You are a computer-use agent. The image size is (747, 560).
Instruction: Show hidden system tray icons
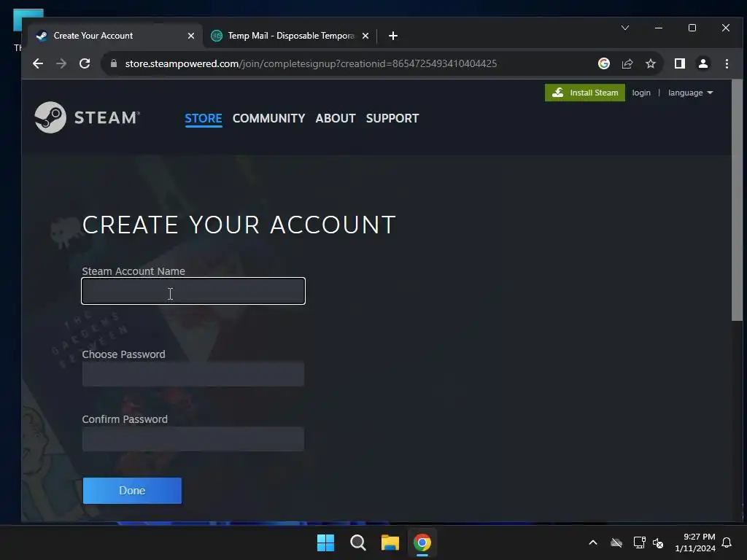593,542
